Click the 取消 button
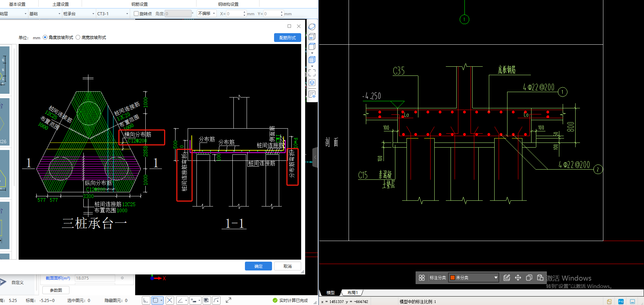This screenshot has height=305, width=644. coord(288,266)
